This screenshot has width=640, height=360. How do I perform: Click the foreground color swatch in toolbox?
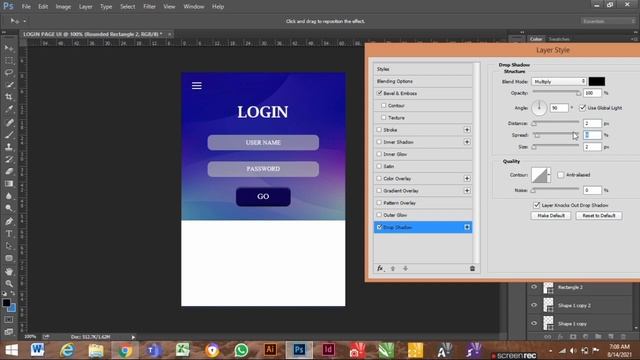[x=6, y=303]
